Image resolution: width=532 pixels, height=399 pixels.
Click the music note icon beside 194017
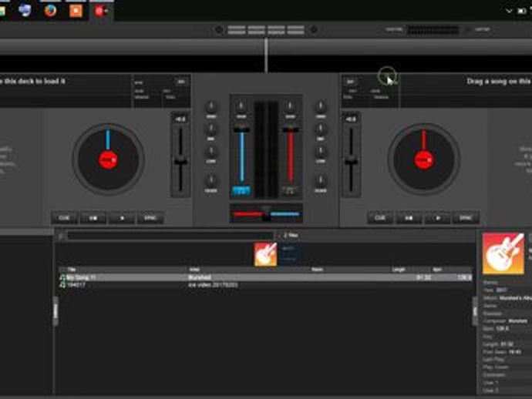pyautogui.click(x=62, y=285)
